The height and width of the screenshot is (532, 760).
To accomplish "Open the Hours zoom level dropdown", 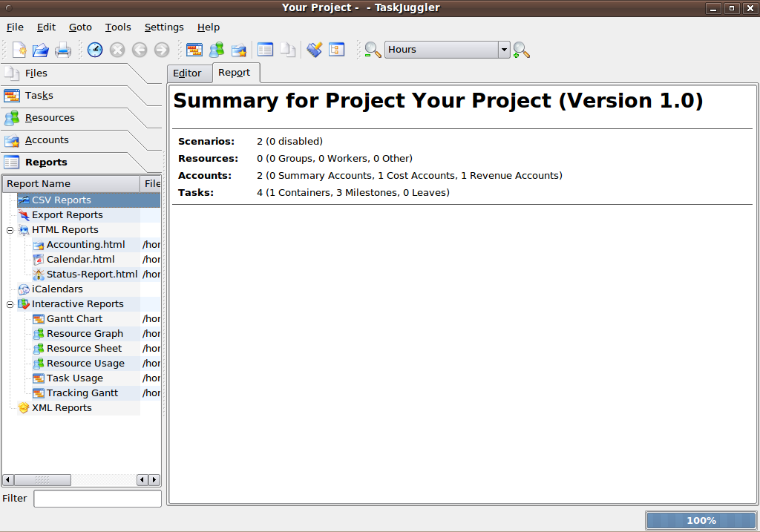I will [x=505, y=50].
